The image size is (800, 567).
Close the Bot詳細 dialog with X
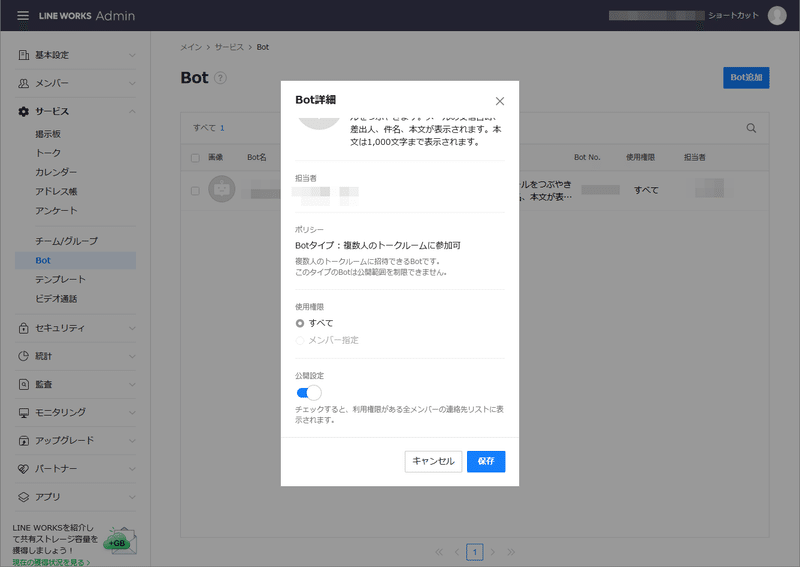(x=500, y=101)
